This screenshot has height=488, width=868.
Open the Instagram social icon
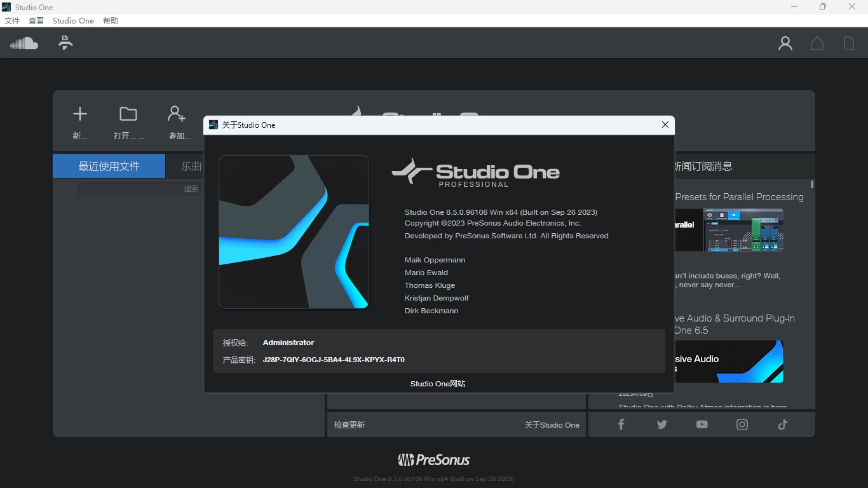(x=742, y=424)
